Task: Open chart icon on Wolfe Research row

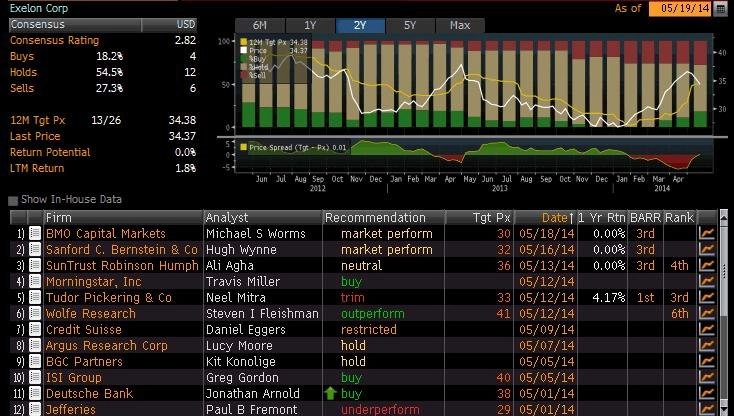Action: (x=707, y=313)
